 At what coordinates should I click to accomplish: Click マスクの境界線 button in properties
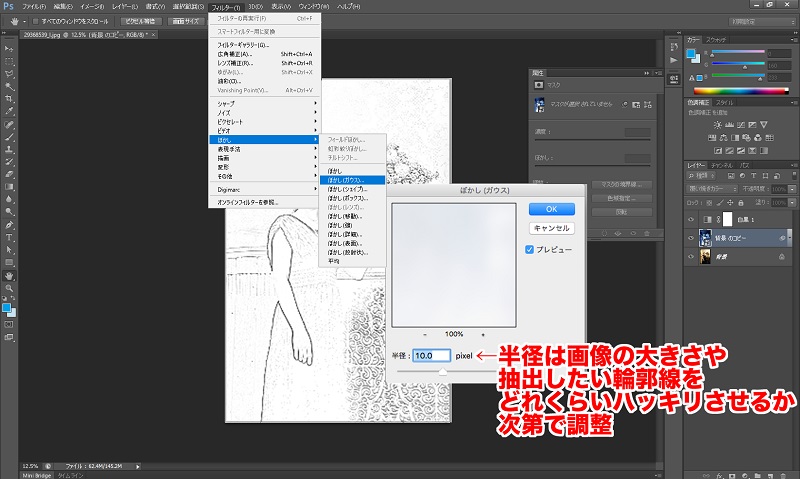(621, 185)
